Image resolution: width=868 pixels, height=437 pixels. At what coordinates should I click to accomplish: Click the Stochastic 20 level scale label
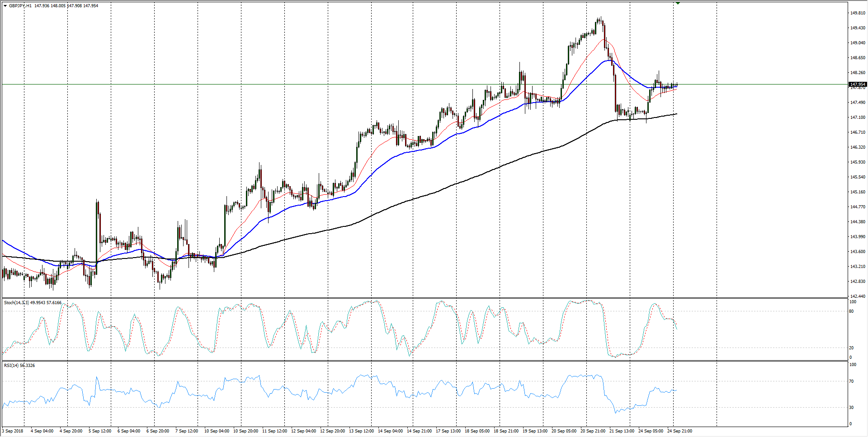point(852,348)
